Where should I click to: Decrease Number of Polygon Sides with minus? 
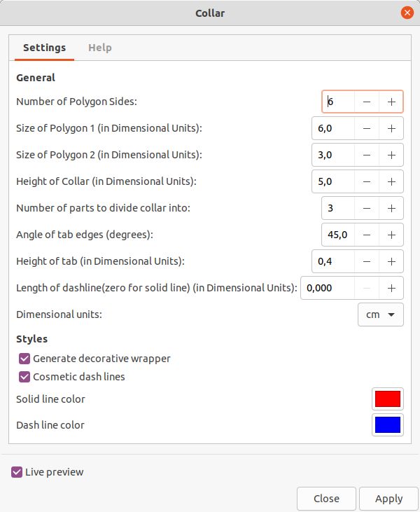tap(367, 102)
